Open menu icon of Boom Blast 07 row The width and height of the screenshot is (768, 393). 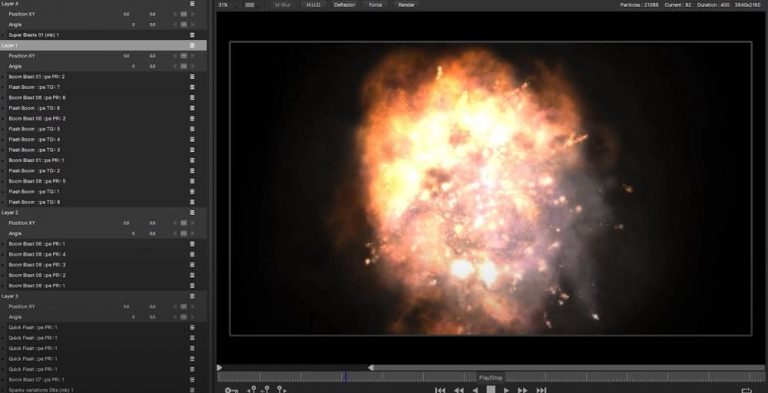(x=192, y=379)
